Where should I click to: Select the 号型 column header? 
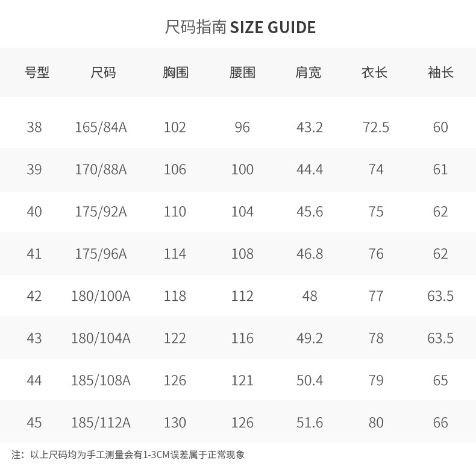point(37,73)
